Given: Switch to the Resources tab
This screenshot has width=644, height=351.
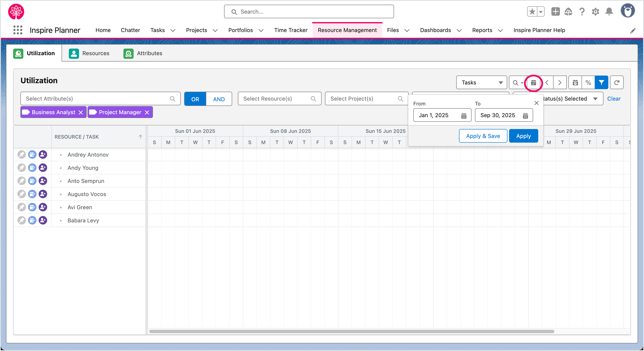Looking at the screenshot, I should [x=89, y=53].
